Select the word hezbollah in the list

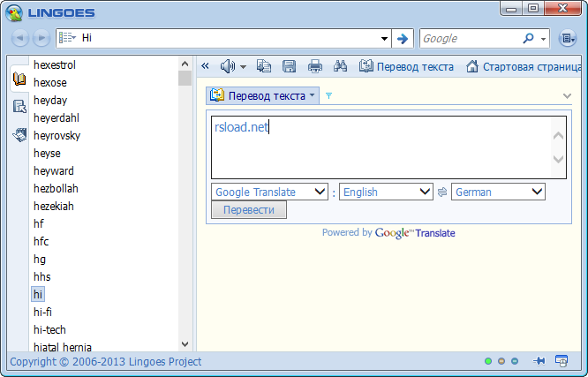click(56, 188)
